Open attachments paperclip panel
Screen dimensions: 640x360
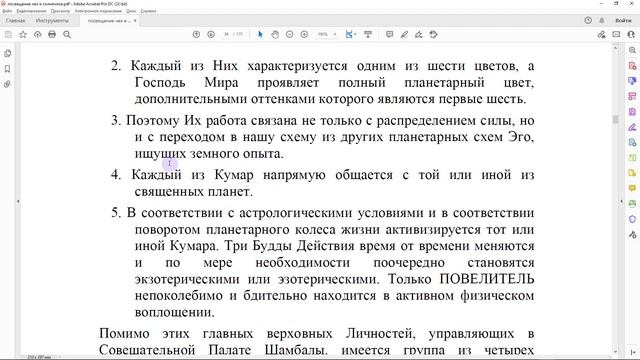(7, 84)
